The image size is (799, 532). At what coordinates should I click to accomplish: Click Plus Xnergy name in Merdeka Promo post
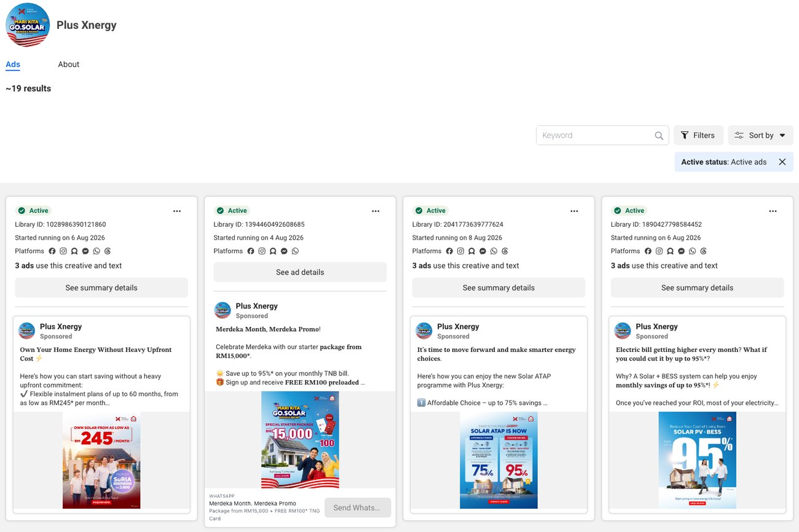point(257,306)
